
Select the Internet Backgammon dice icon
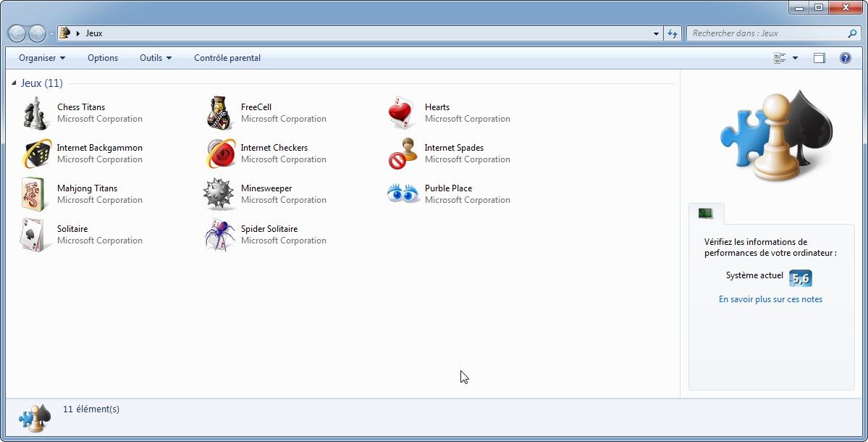click(36, 154)
